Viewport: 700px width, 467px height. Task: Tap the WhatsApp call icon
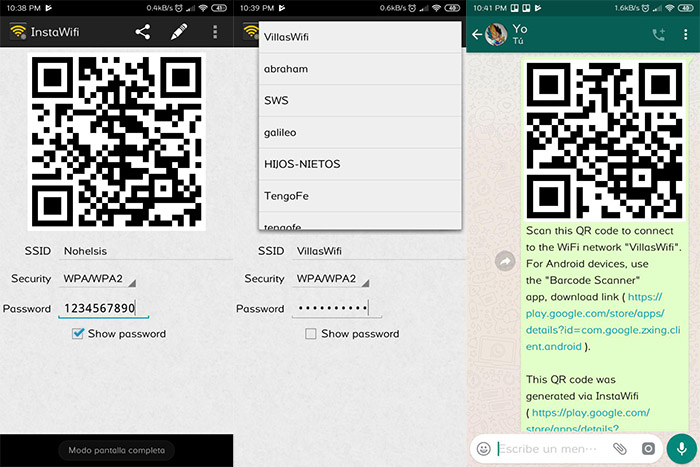tap(658, 35)
